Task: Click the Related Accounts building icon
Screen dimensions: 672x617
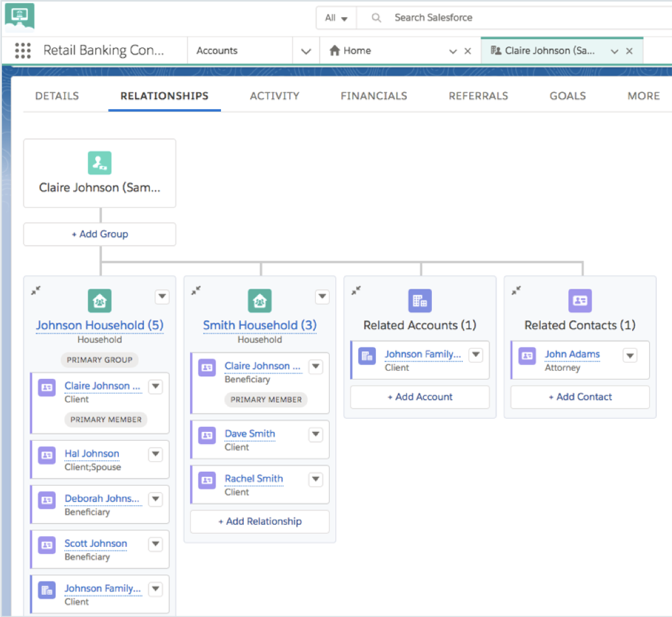Action: tap(419, 301)
